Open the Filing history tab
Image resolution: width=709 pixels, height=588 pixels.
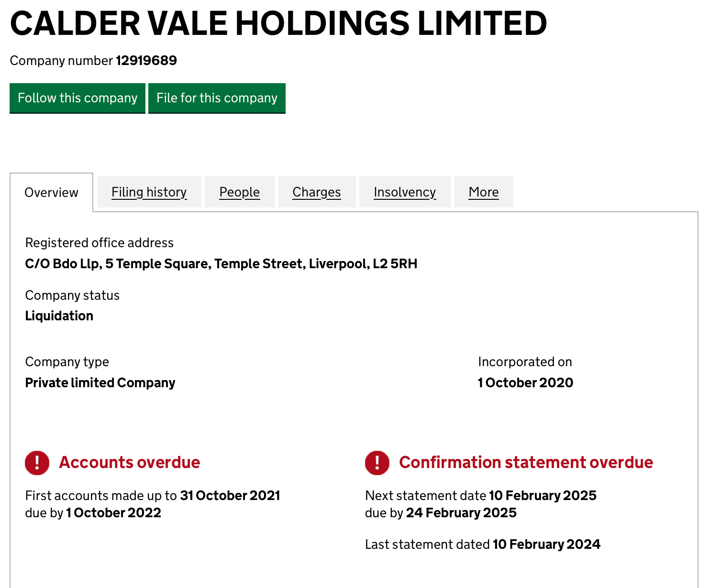pos(149,192)
